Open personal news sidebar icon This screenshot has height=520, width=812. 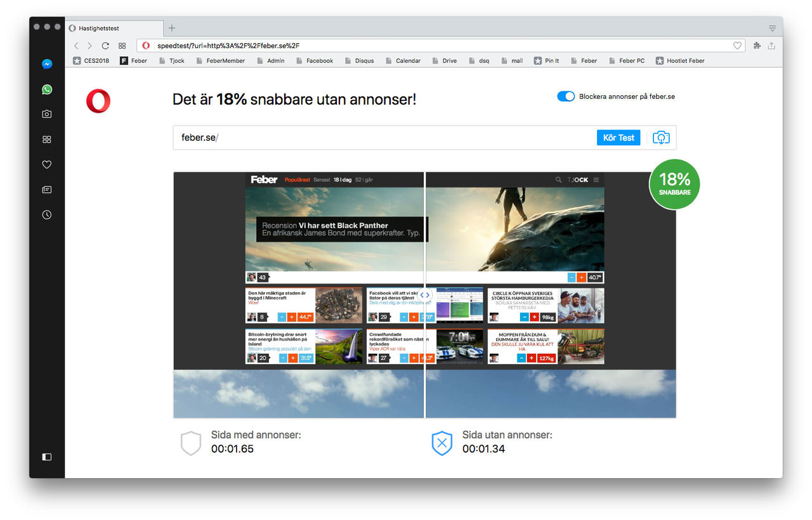47,190
